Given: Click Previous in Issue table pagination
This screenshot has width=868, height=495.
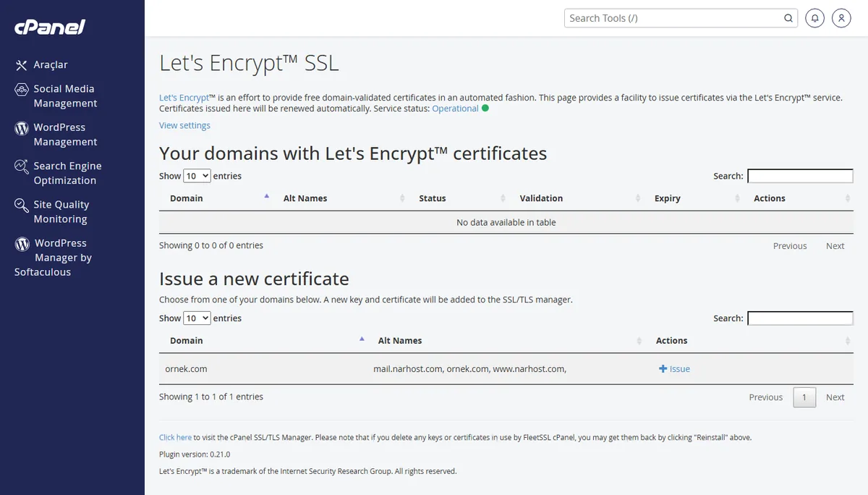Looking at the screenshot, I should [x=766, y=397].
